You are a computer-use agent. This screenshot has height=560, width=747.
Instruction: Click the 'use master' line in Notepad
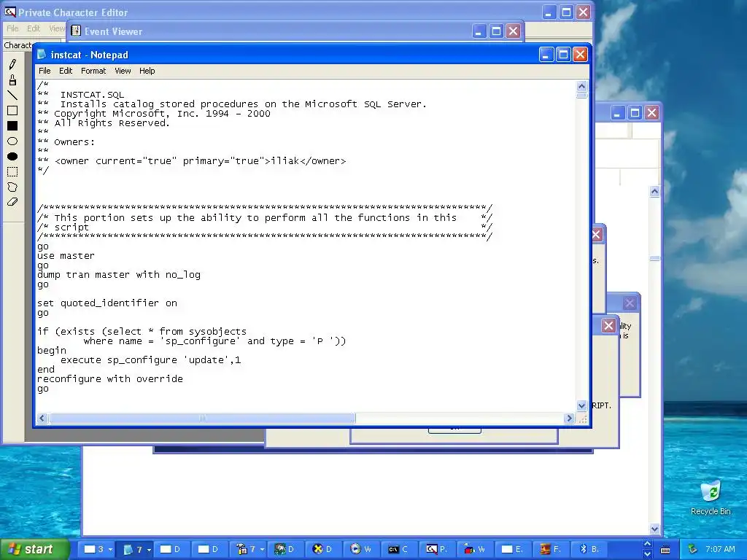coord(66,256)
